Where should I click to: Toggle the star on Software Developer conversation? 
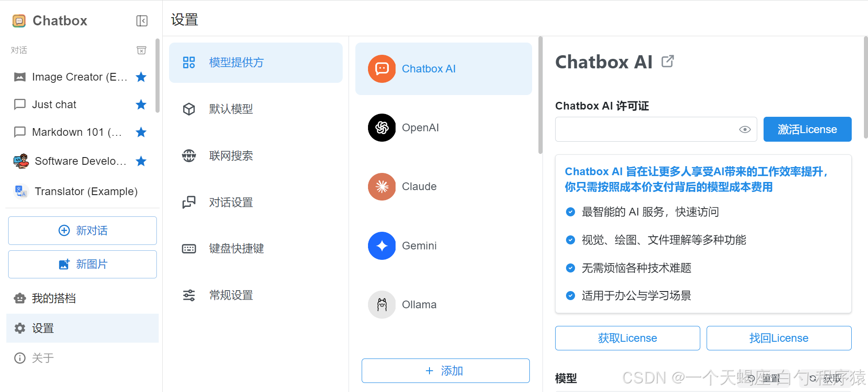click(x=141, y=161)
